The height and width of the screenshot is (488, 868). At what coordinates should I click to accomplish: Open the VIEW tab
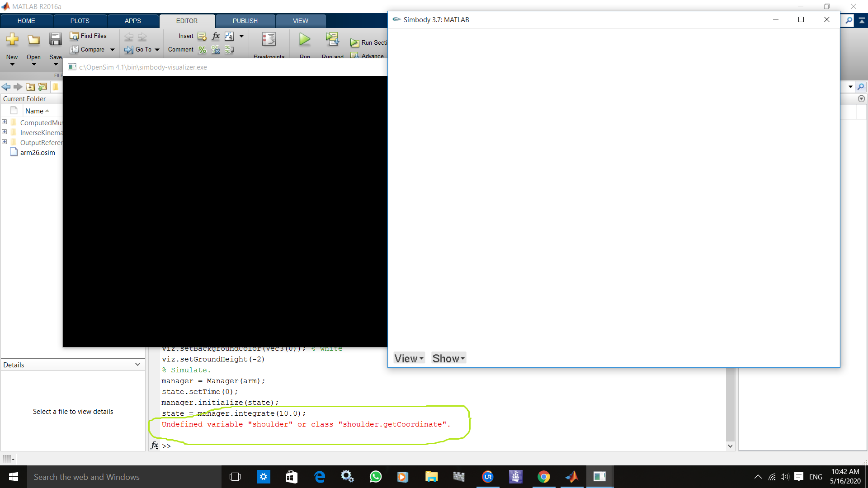tap(301, 21)
